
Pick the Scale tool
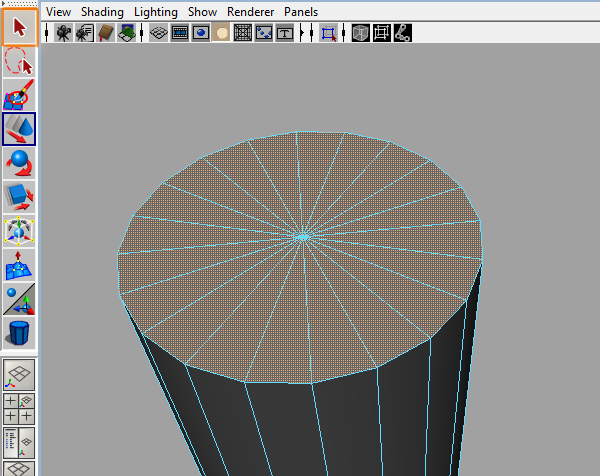point(19,197)
